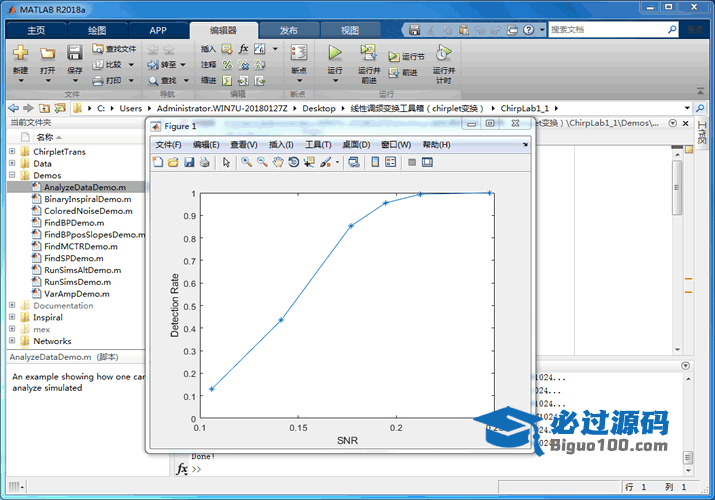This screenshot has width=715, height=500.
Task: Click Insert Colorbar icon in Figure 1
Action: coord(375,162)
